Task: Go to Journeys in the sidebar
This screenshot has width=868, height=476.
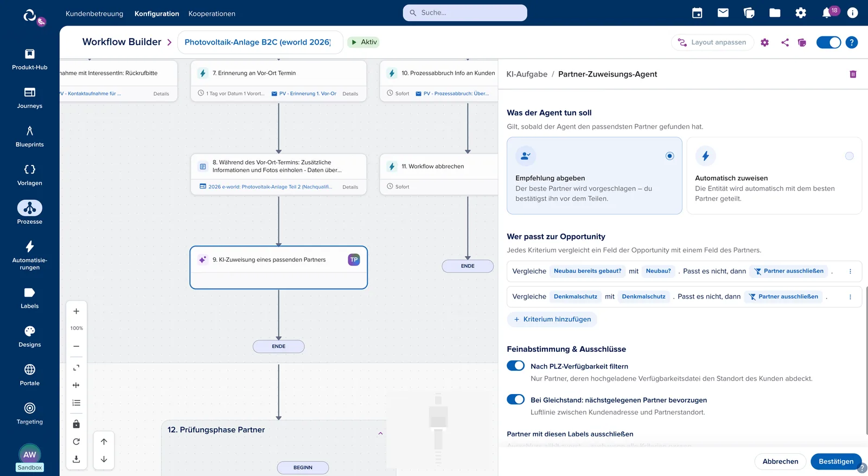Action: coord(30,98)
